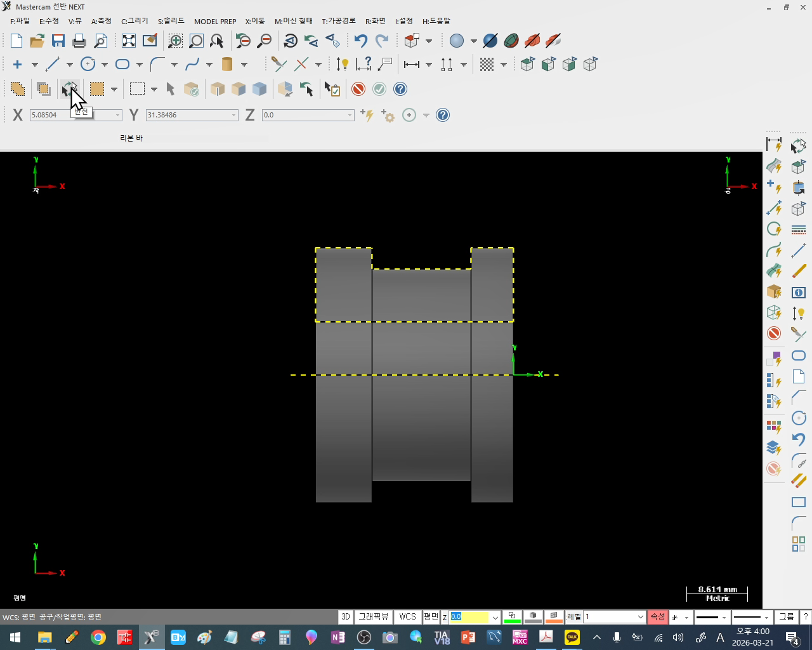Click the 평면 button in status bar

(x=431, y=617)
